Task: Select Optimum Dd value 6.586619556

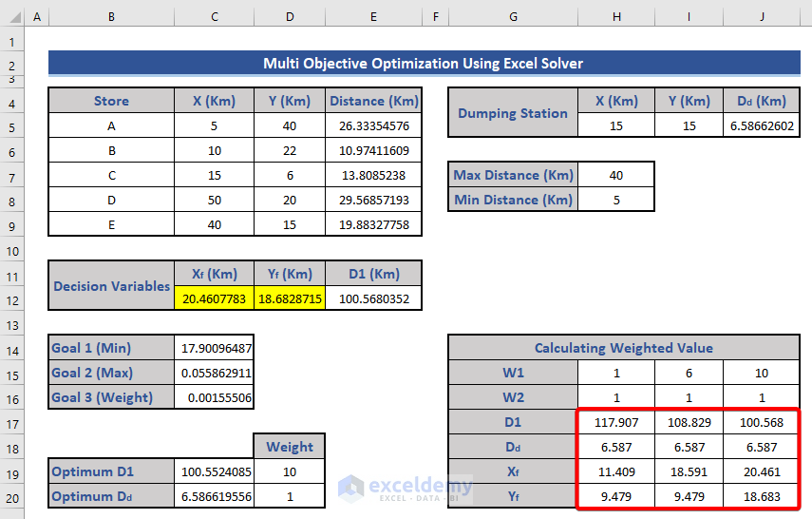Action: click(215, 497)
